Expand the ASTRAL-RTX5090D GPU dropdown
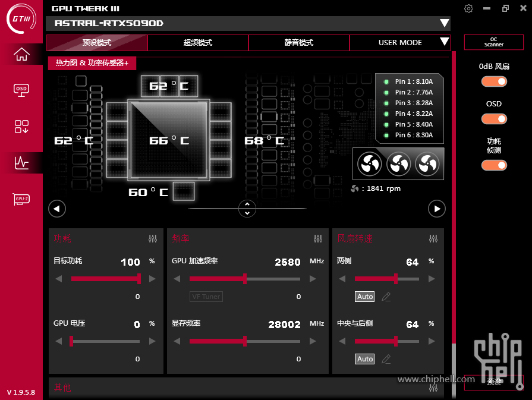This screenshot has height=400, width=532. 444,23
